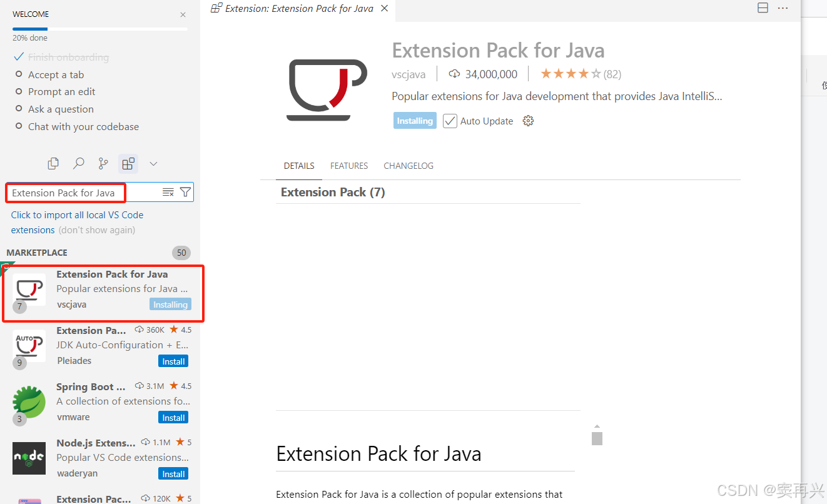Click the Spring Boot 3.1M download count
The height and width of the screenshot is (504, 827).
point(149,386)
